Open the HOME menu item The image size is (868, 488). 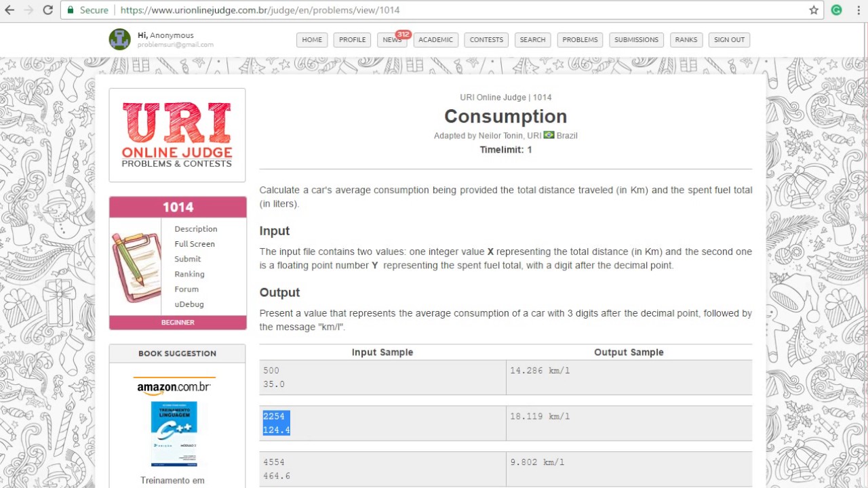(312, 39)
